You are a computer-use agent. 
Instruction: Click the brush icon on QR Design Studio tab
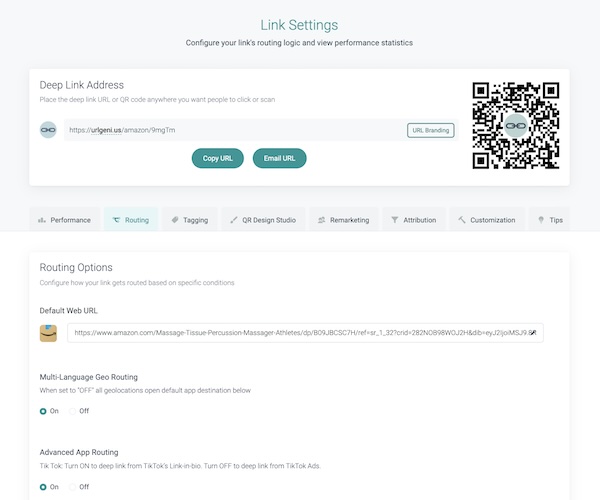click(x=233, y=220)
